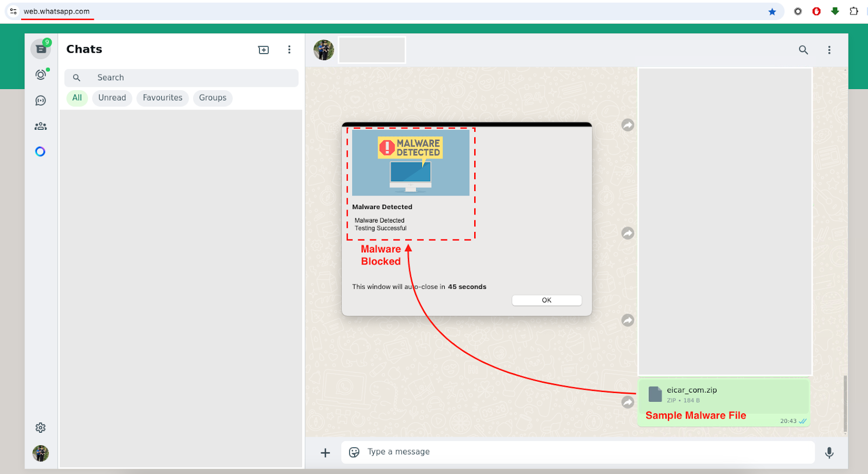Viewport: 868px width, 474px height.
Task: Record a voice message with microphone
Action: [x=829, y=453]
